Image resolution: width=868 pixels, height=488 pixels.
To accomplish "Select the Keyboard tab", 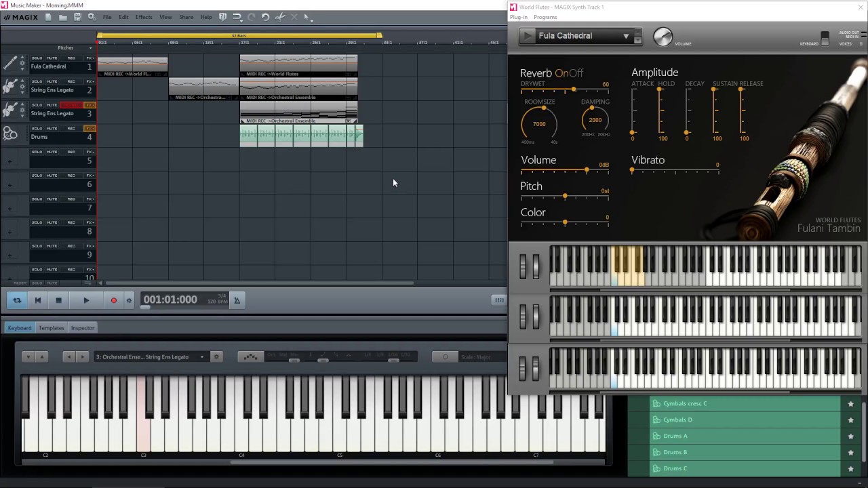I will tap(20, 328).
